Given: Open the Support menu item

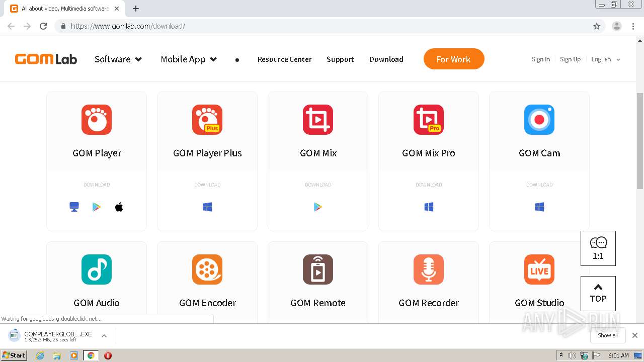Looking at the screenshot, I should click(340, 59).
